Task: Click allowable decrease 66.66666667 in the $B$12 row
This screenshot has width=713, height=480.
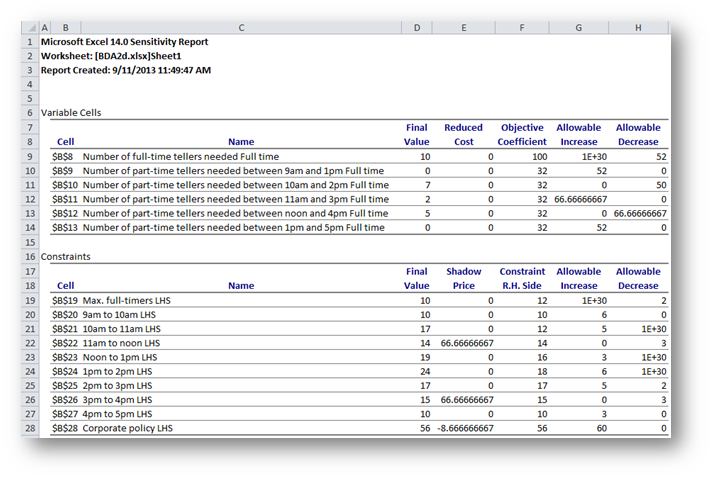Action: (x=640, y=213)
